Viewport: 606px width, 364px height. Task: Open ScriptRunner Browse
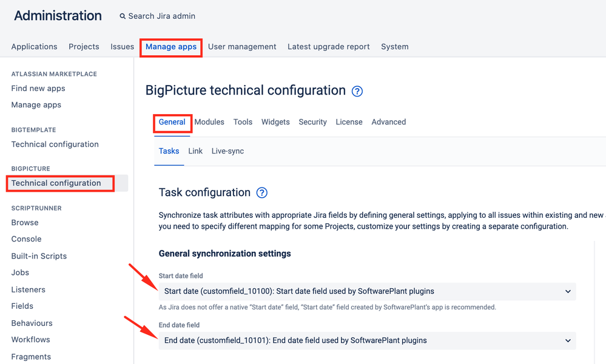click(x=25, y=223)
